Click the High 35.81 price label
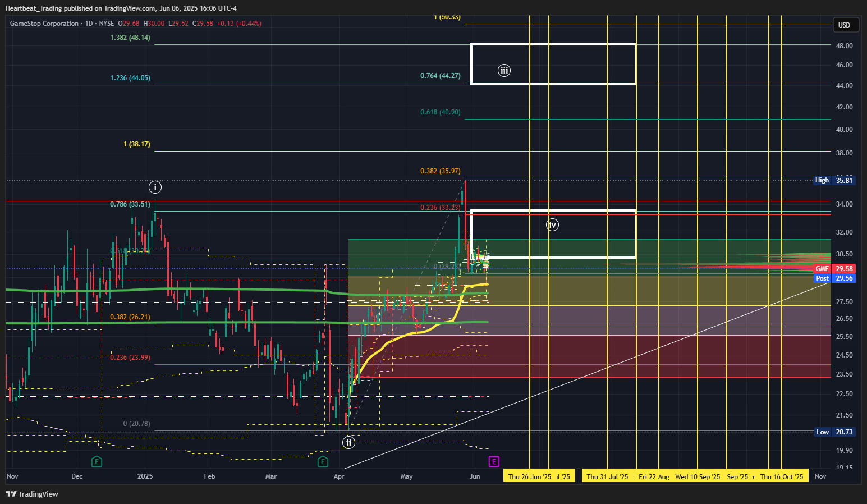The width and height of the screenshot is (867, 504). point(834,180)
